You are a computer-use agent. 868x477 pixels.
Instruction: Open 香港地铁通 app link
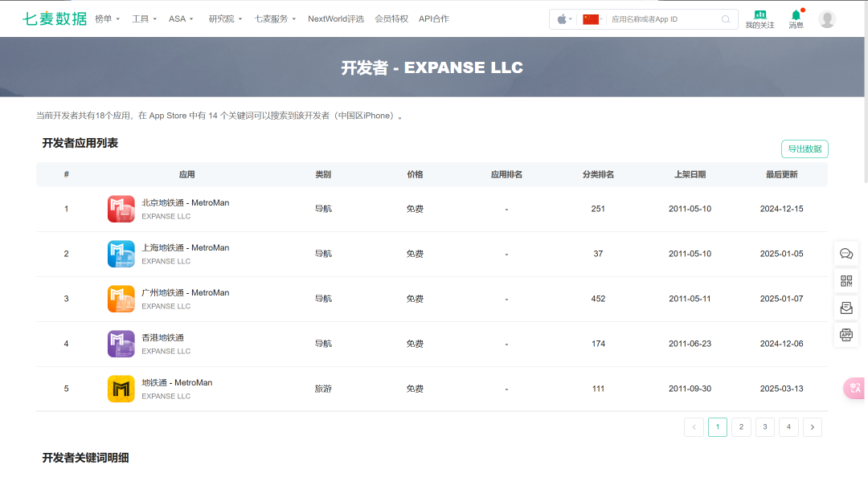pyautogui.click(x=162, y=337)
